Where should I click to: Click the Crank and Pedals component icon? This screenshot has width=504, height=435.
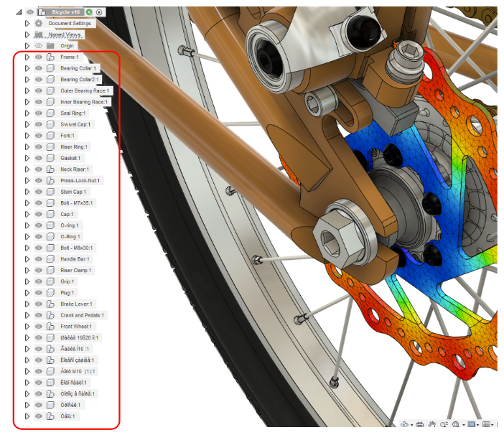click(x=50, y=315)
